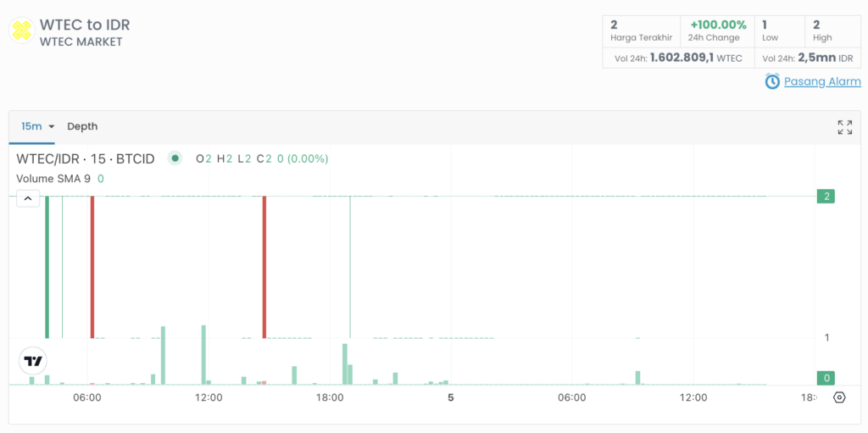This screenshot has height=433, width=868.
Task: Open chart settings hexagon icon
Action: coord(839,397)
